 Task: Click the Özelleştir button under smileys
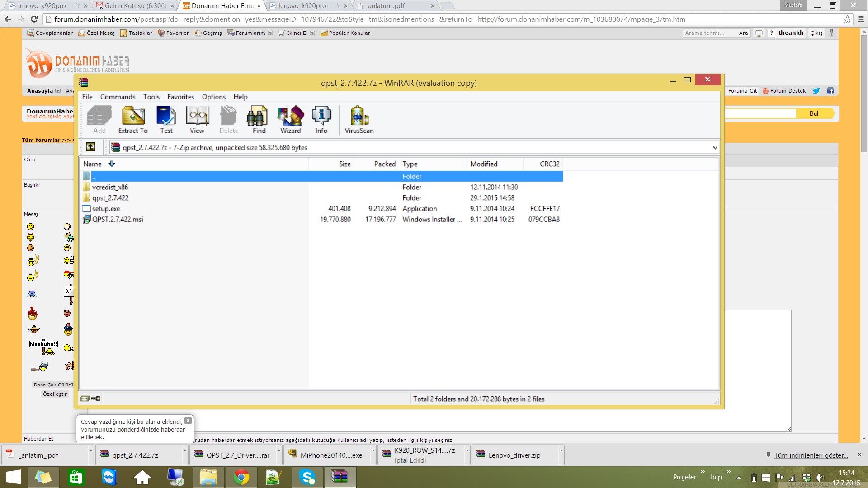pos(55,394)
